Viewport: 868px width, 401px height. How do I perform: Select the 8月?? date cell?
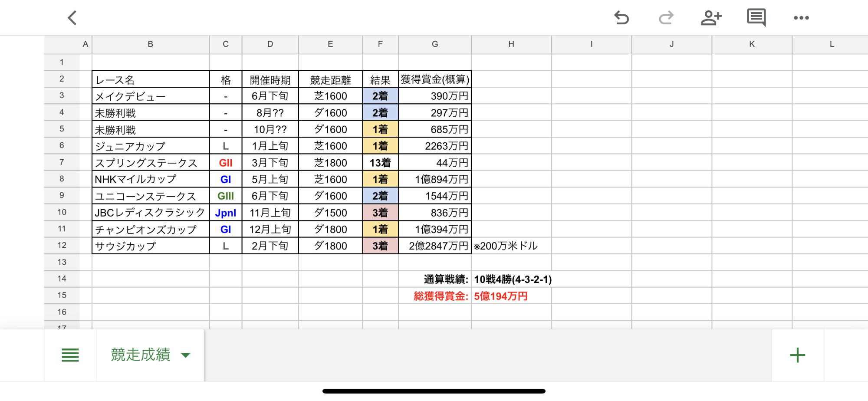pos(270,112)
